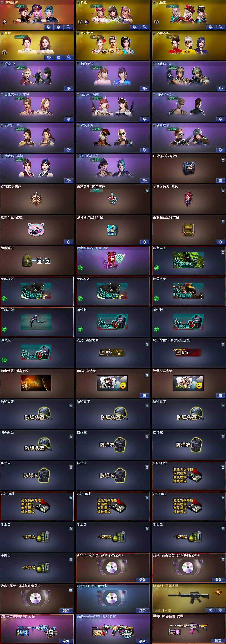The height and width of the screenshot is (644, 226).
Task: Equip the QBZ03-天罚音效卡 with 装备 button
Action: click(x=142, y=610)
